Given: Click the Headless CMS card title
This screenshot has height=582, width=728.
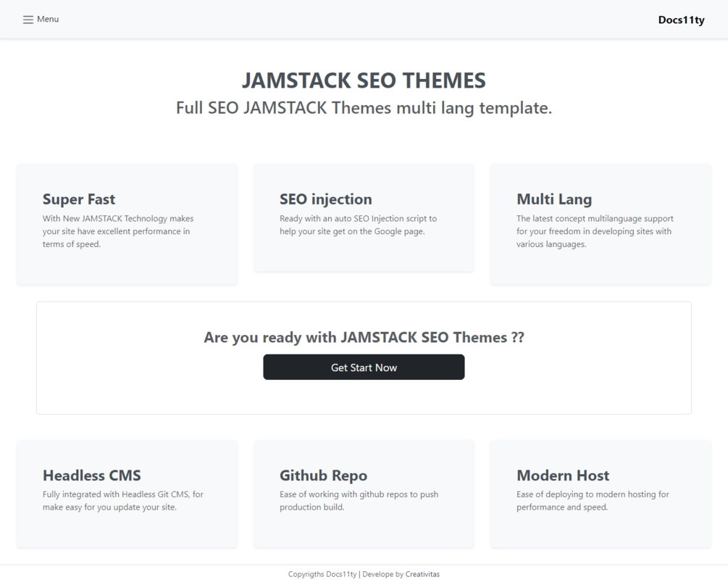Looking at the screenshot, I should tap(91, 475).
